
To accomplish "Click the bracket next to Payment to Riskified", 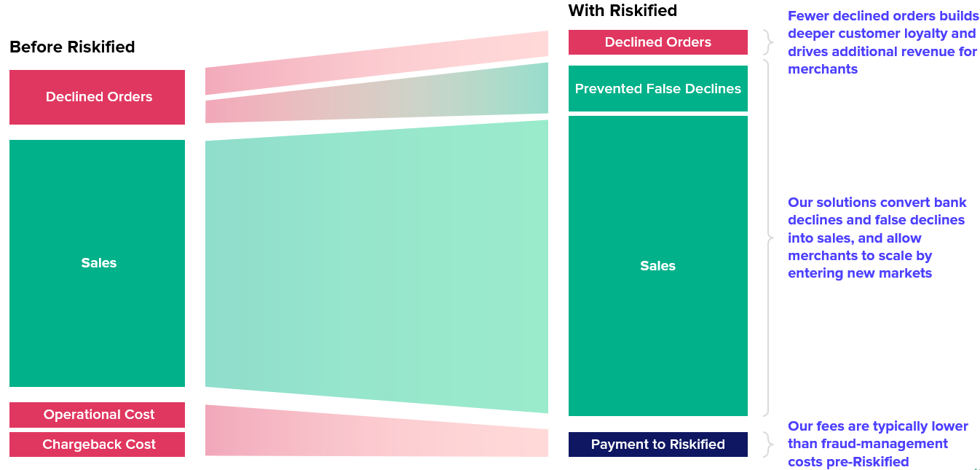I will click(767, 444).
